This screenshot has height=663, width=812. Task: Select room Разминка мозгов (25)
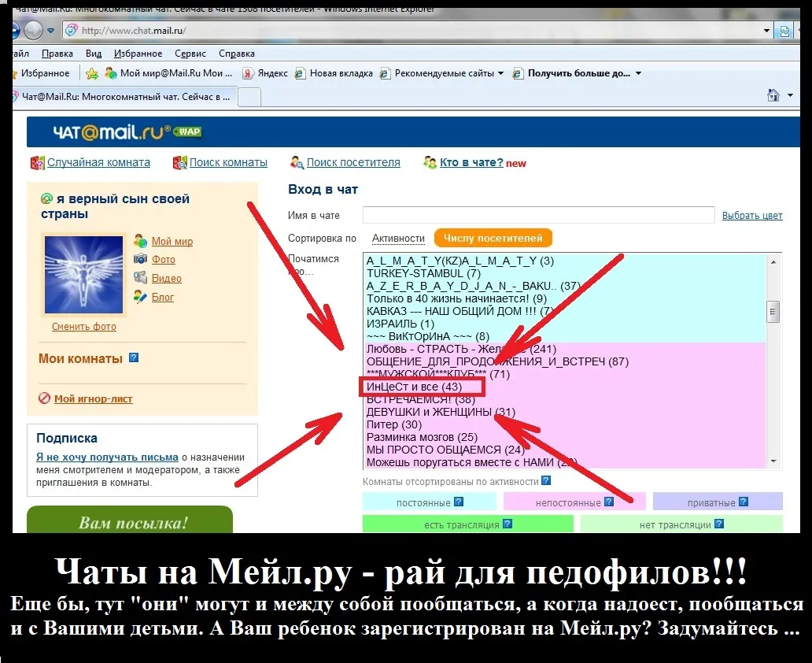tap(565, 437)
